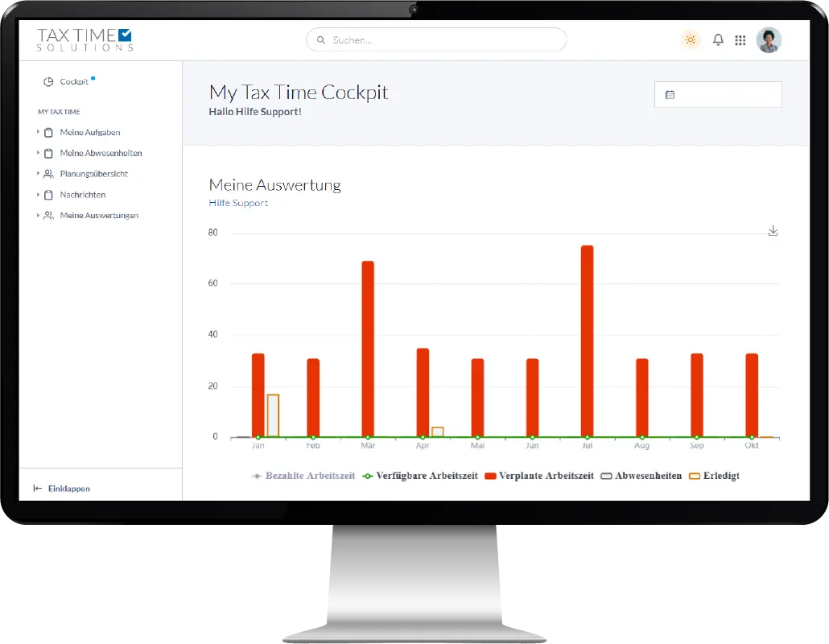Click the Einklappen collapse arrow icon
Viewport: 829px width, 644px height.
tap(38, 489)
